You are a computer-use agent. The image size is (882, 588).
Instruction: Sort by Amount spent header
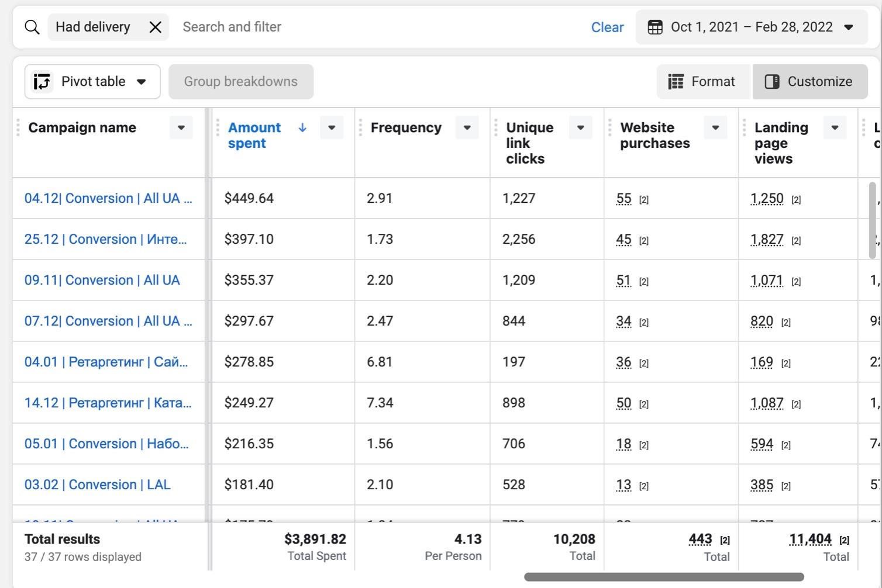pyautogui.click(x=254, y=135)
